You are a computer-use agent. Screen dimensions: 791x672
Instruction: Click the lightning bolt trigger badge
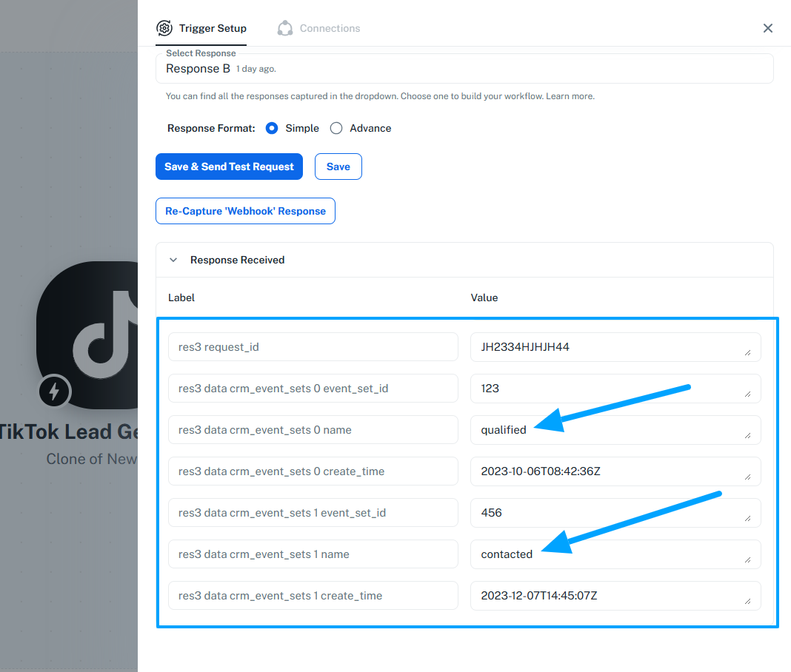[x=54, y=392]
